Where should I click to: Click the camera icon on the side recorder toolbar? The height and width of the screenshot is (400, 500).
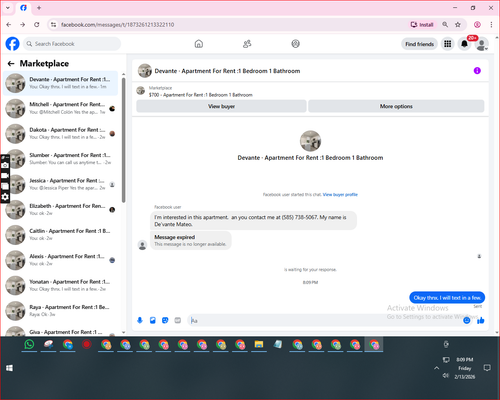[x=5, y=165]
